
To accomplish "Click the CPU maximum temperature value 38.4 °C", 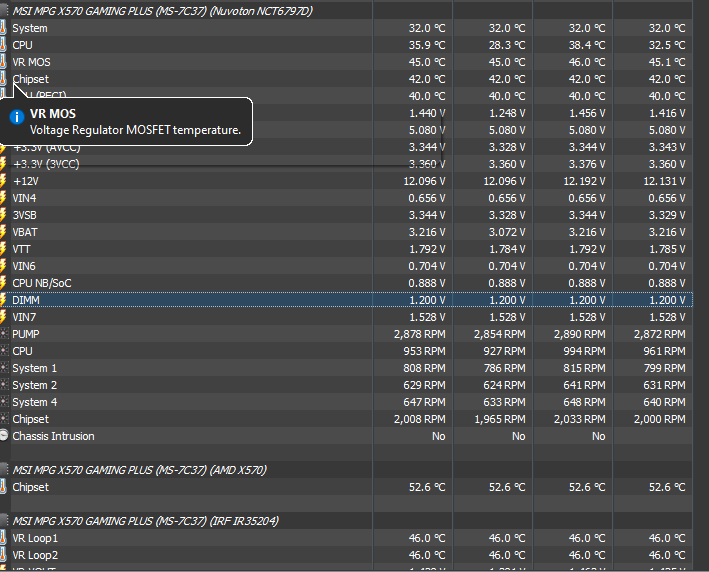I will pyautogui.click(x=587, y=45).
